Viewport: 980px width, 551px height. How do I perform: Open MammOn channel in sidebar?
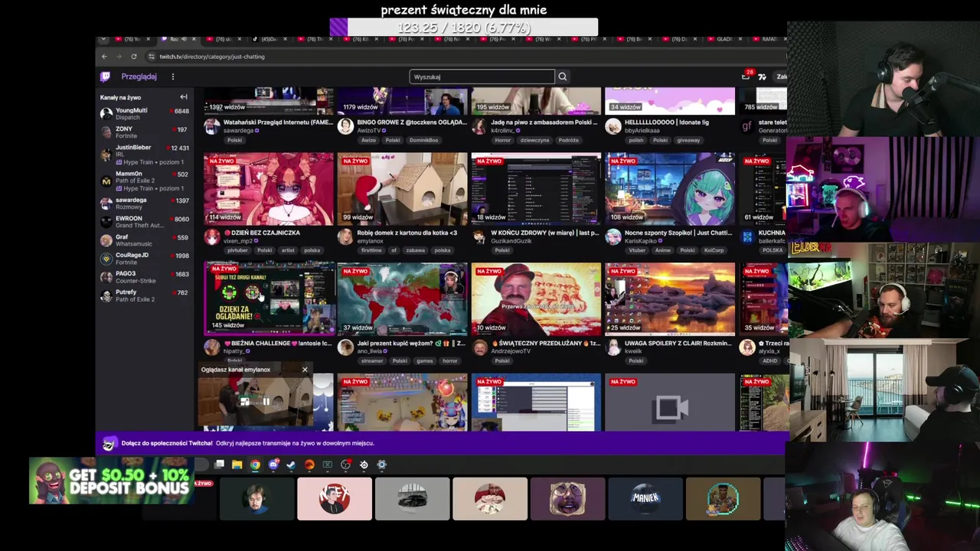(x=144, y=181)
